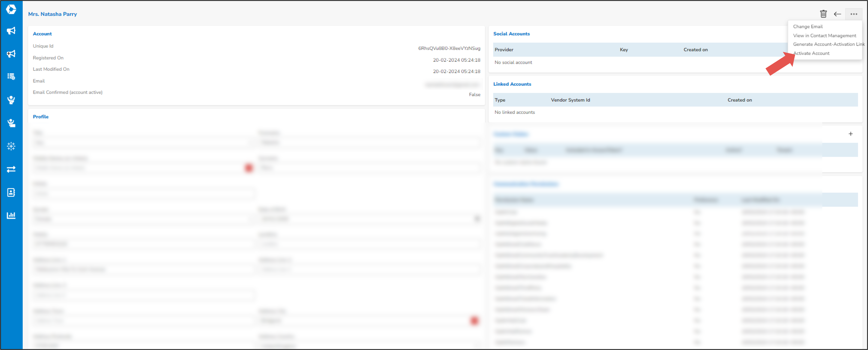Delete this account with the trash icon
This screenshot has width=868, height=350.
click(x=823, y=14)
